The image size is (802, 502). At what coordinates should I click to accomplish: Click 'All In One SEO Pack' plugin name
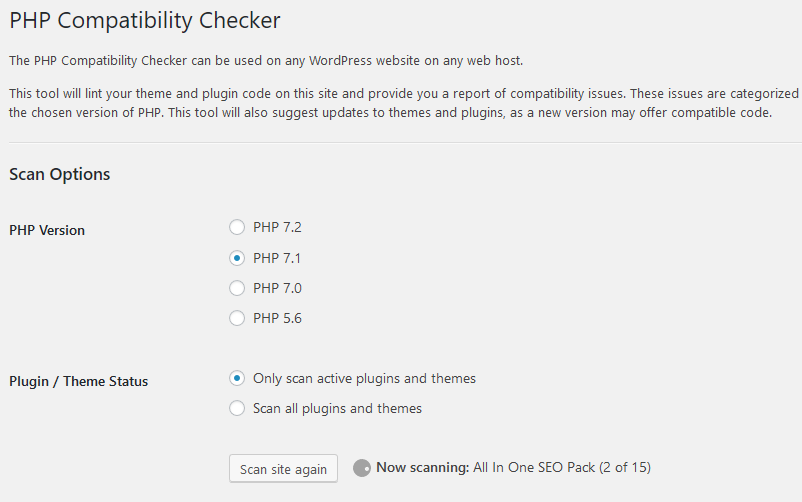[534, 467]
